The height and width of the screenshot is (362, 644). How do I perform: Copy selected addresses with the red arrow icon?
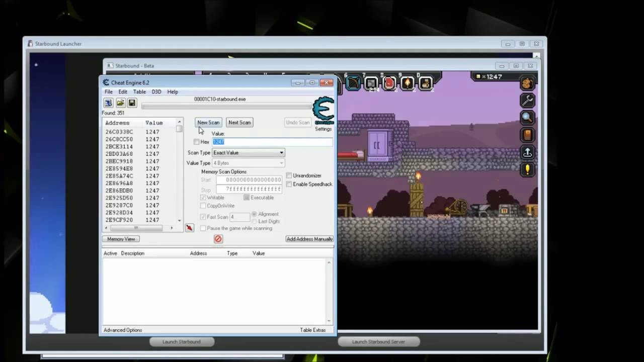coord(189,228)
